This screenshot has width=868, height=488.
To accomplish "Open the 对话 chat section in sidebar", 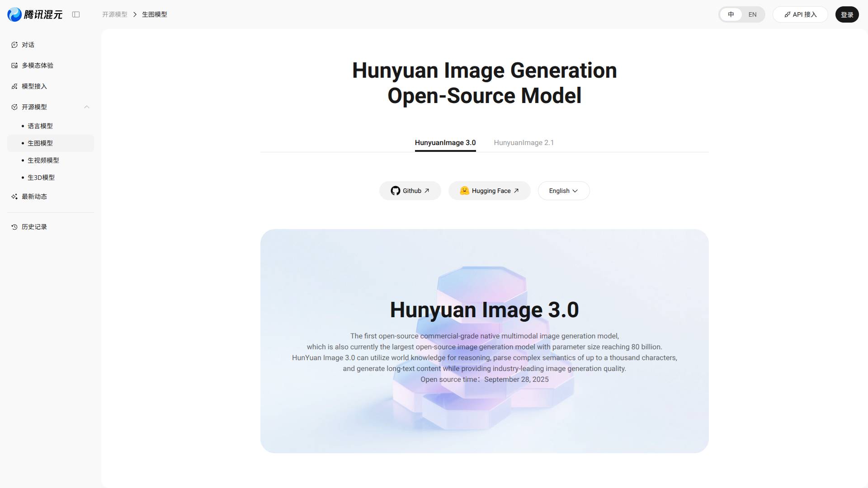I will (x=14, y=45).
